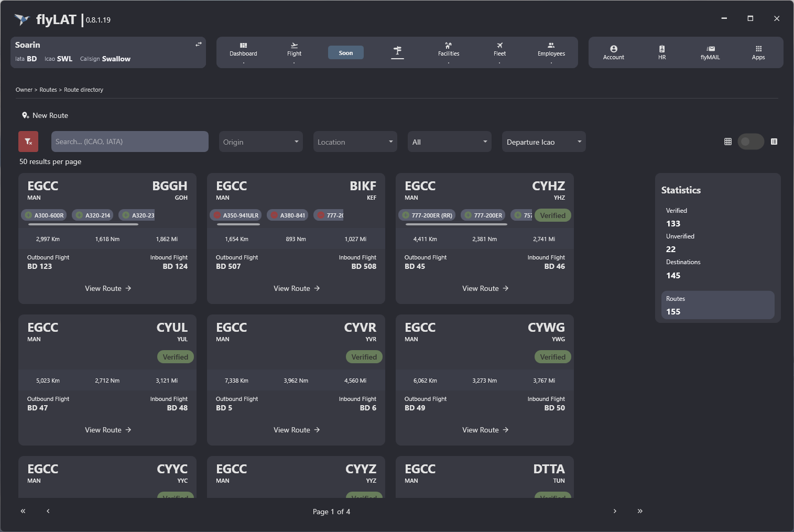Open the Account menu
The width and height of the screenshot is (794, 532).
coord(613,52)
